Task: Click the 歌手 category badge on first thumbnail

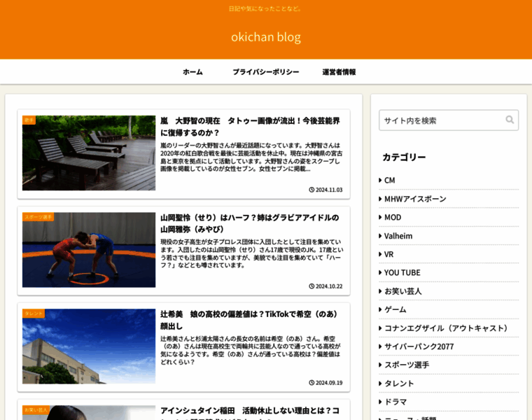Action: pyautogui.click(x=29, y=120)
